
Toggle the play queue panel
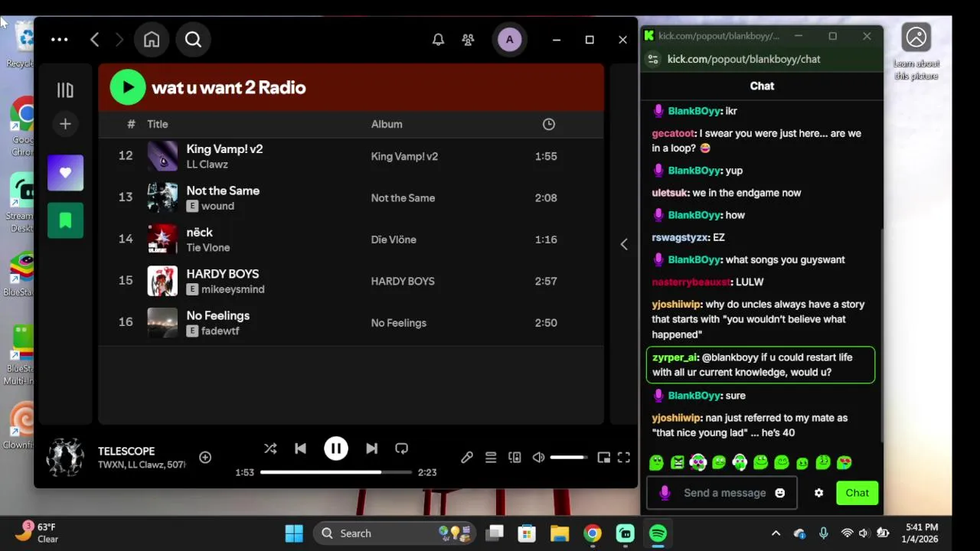point(491,458)
